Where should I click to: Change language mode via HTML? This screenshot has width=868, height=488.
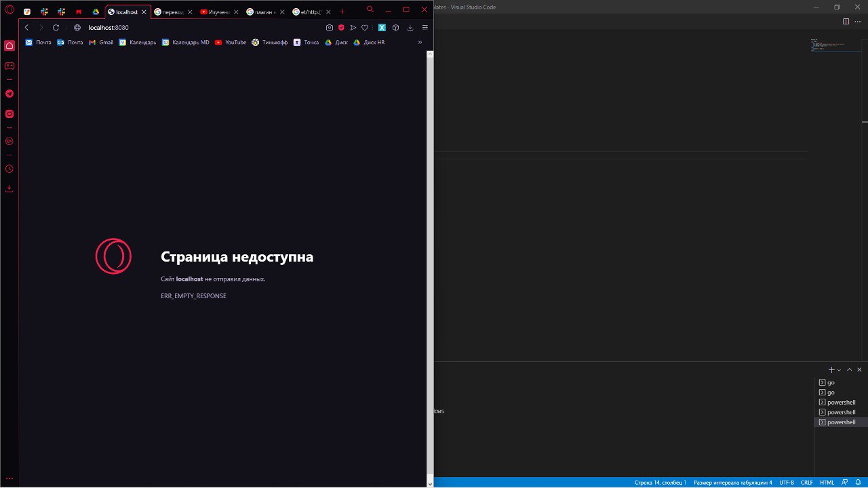[x=827, y=483]
